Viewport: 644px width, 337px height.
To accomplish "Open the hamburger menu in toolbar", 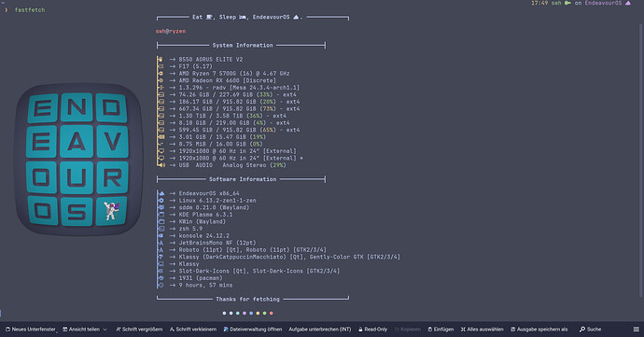I will coord(637,330).
